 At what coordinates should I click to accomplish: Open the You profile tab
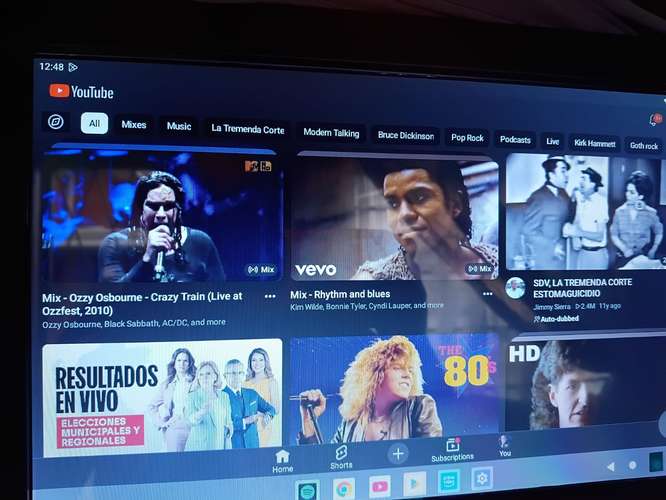[x=505, y=446]
